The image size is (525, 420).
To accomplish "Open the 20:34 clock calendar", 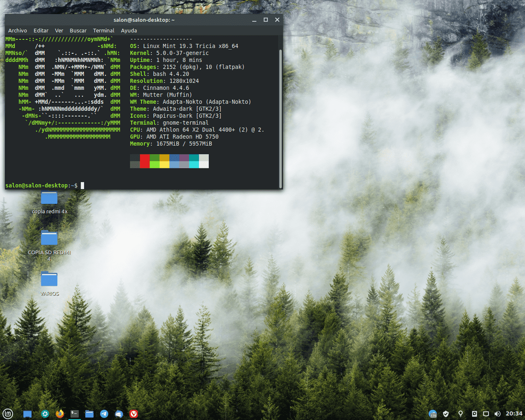I will point(514,413).
